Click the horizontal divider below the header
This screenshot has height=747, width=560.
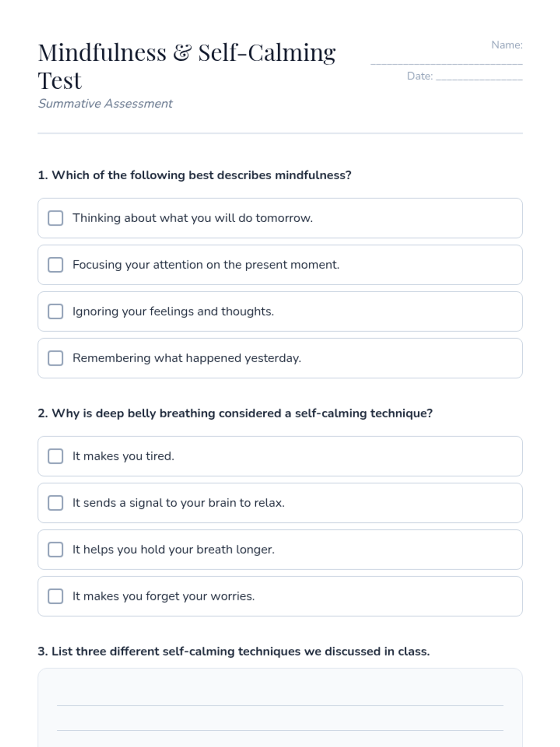(280, 134)
